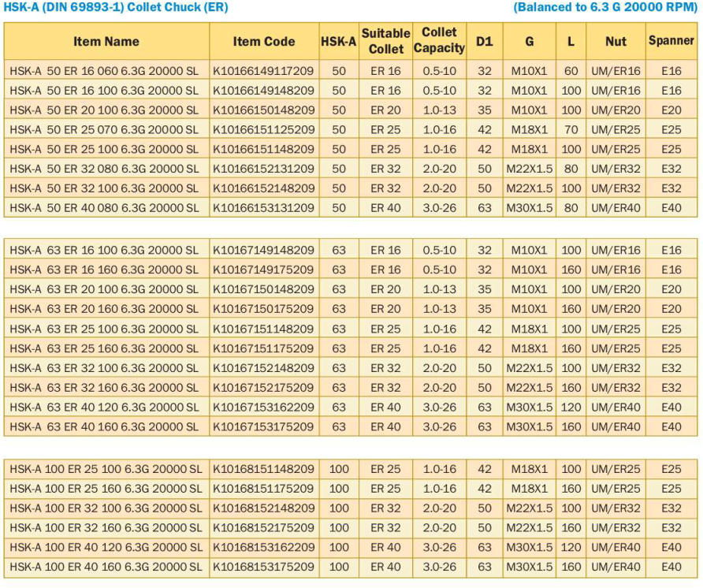Click item code K10167149175209
The image size is (703, 588).
263,270
